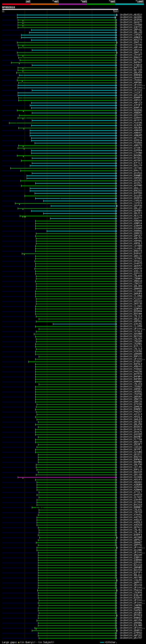146x644 pixels.
Task: Select hit label UniRef100_P46563
Action: 131,610
